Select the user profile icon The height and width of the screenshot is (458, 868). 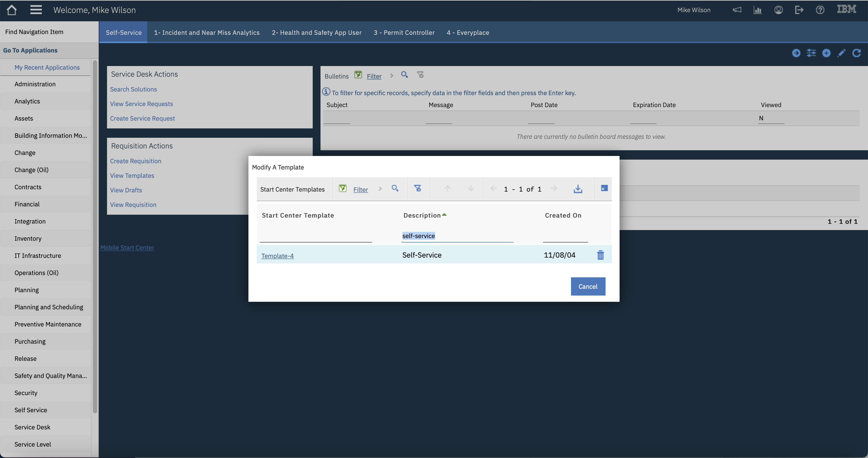(x=778, y=10)
